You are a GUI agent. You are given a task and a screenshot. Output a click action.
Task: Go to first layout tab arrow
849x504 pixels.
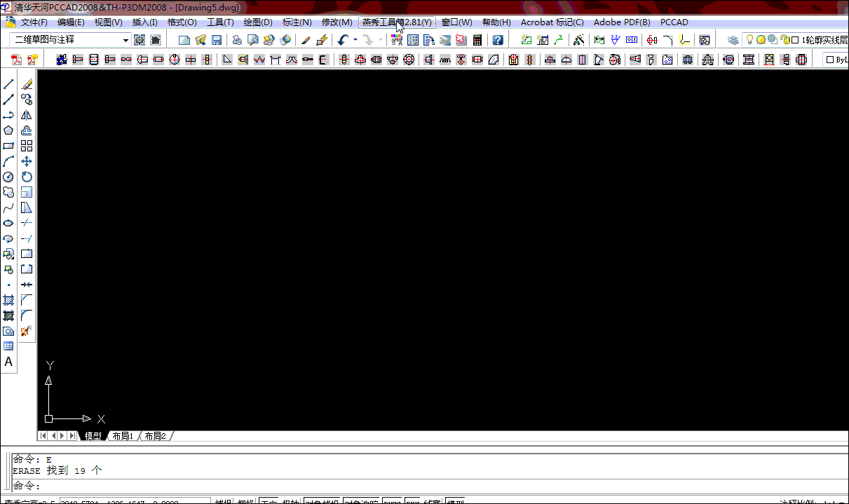43,436
